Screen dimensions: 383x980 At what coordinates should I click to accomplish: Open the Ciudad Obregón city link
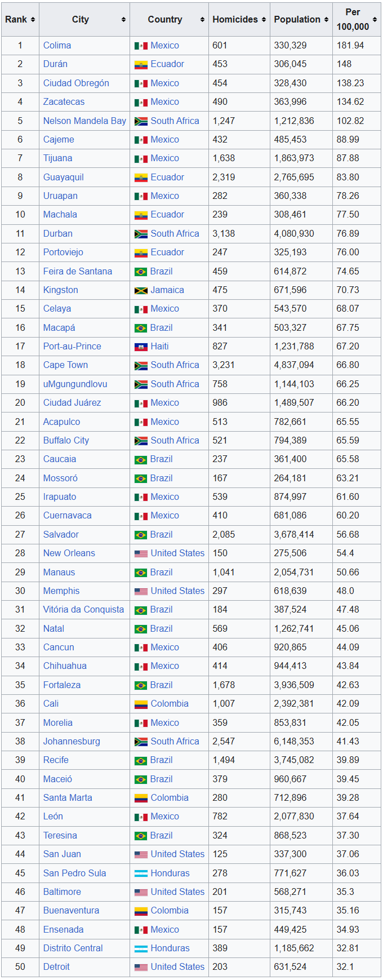(76, 83)
